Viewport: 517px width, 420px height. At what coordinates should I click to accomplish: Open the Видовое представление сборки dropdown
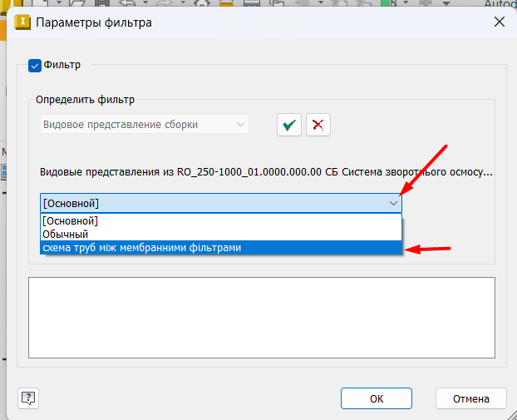[x=145, y=125]
